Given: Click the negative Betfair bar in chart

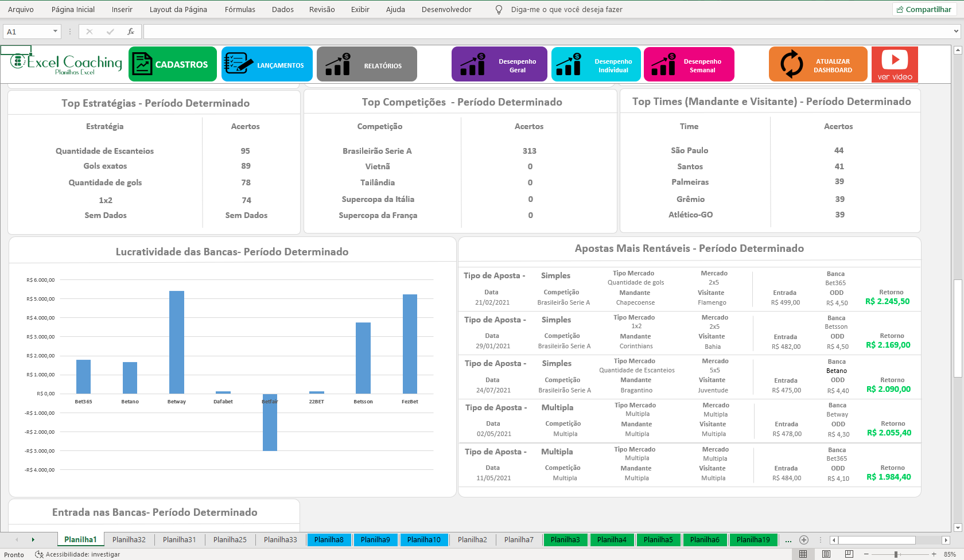Looking at the screenshot, I should coord(270,422).
